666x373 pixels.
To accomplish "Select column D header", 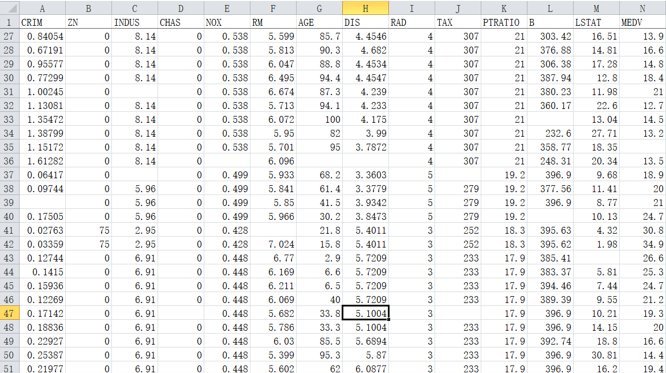I will click(181, 8).
